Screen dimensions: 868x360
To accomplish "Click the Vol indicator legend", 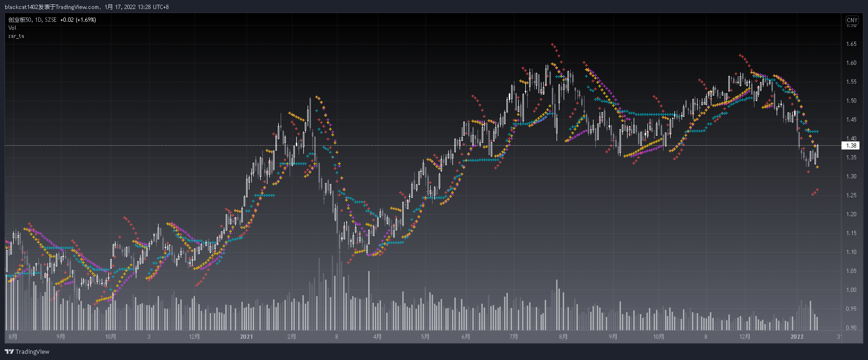I will (12, 28).
